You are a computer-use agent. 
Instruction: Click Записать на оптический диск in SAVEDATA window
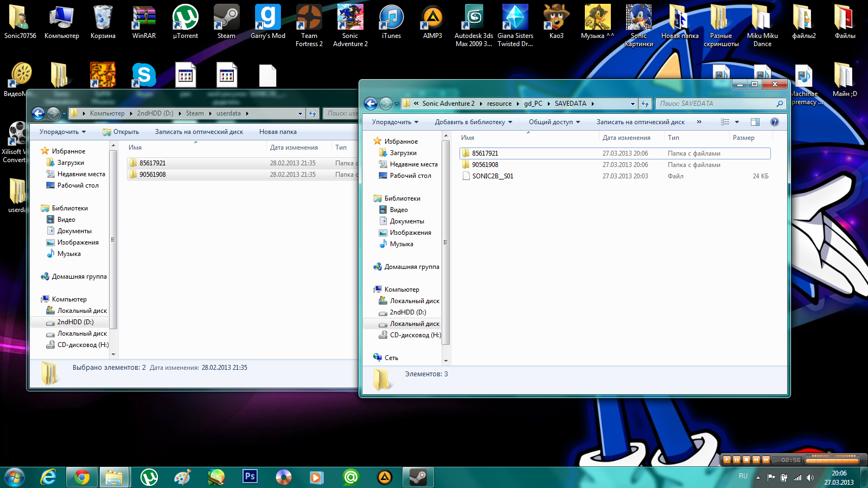[x=640, y=122]
